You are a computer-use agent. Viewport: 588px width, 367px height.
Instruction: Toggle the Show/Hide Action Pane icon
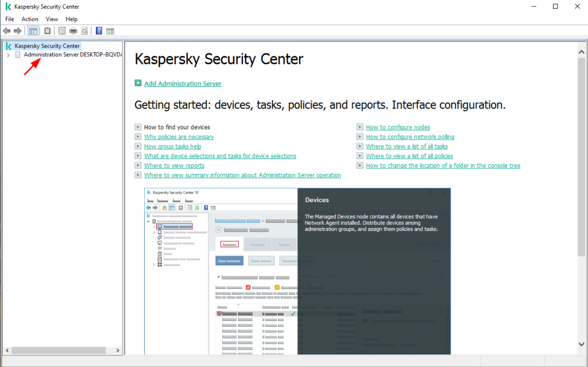point(110,31)
